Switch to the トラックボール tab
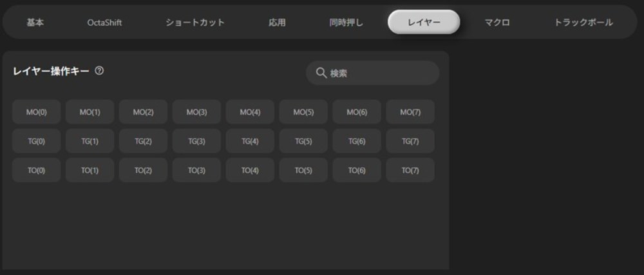The height and width of the screenshot is (275, 644). tap(583, 22)
